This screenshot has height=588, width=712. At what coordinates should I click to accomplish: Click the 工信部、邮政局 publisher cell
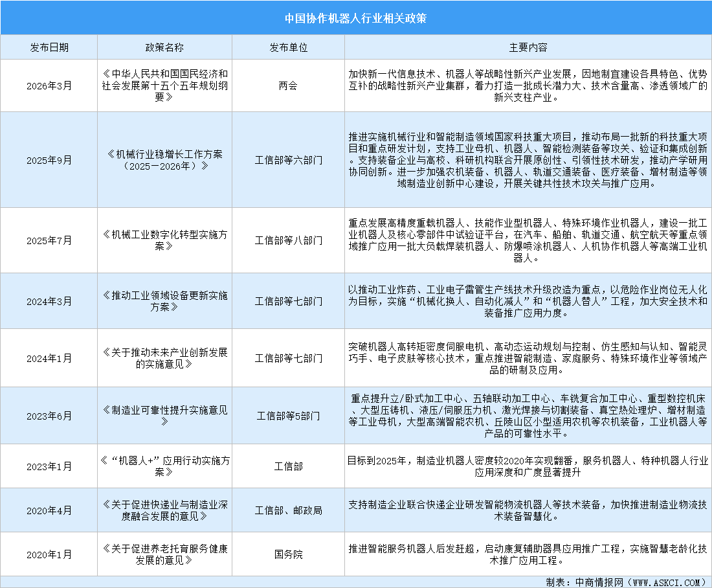click(x=287, y=510)
